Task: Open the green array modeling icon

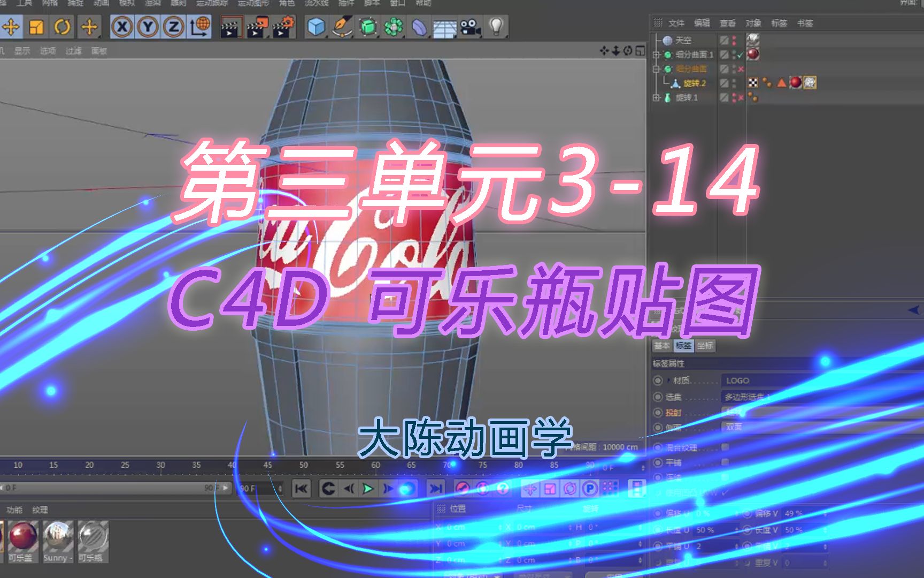Action: click(x=393, y=26)
